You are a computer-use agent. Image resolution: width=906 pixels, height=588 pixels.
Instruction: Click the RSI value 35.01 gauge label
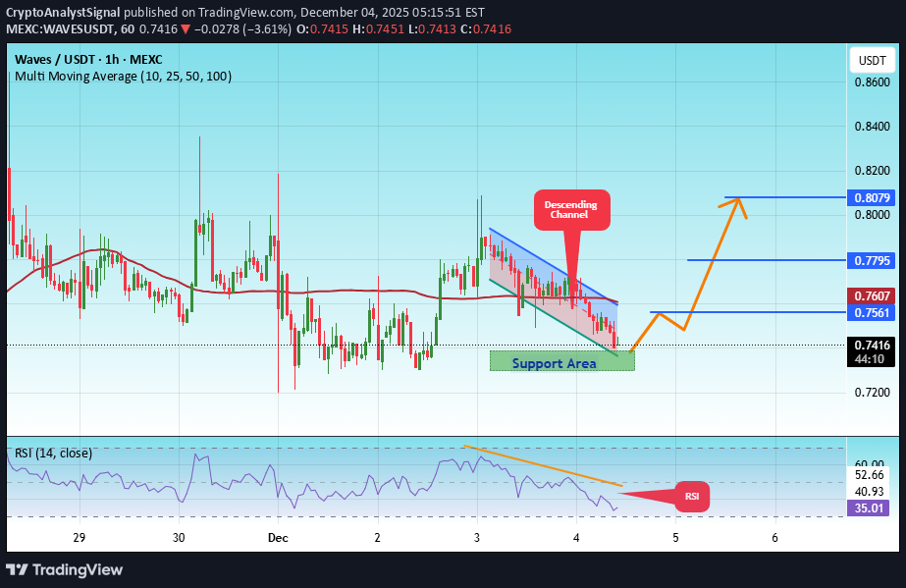pyautogui.click(x=868, y=508)
